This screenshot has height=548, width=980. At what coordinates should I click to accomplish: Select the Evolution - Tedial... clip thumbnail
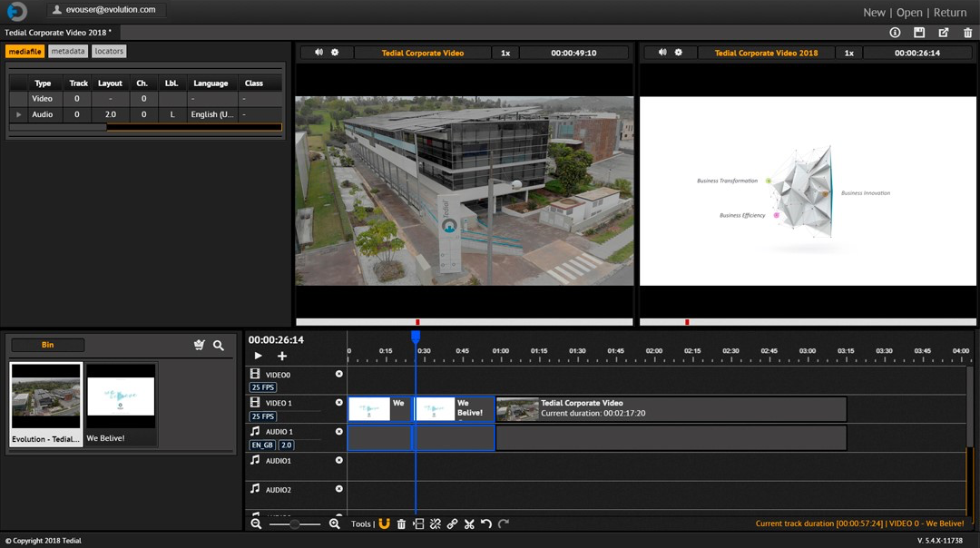point(46,405)
